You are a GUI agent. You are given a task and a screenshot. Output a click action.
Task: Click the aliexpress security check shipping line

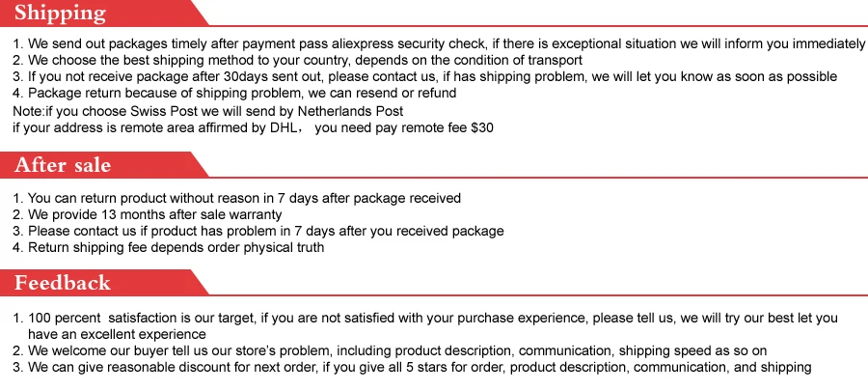coord(439,43)
